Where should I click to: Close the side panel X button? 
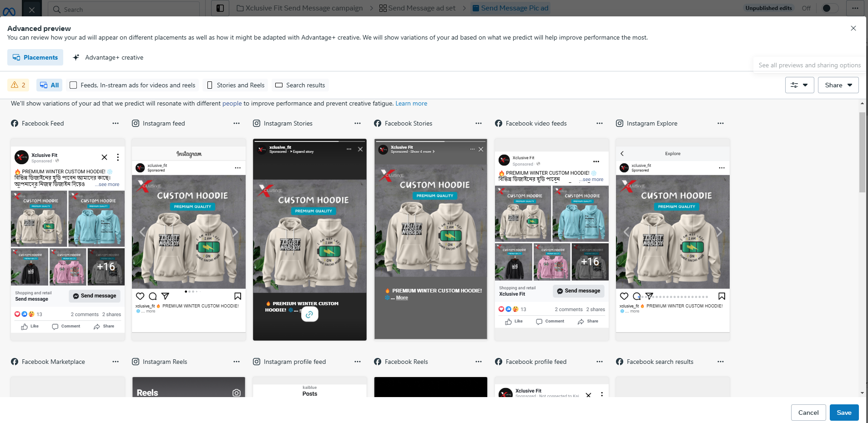[x=32, y=9]
